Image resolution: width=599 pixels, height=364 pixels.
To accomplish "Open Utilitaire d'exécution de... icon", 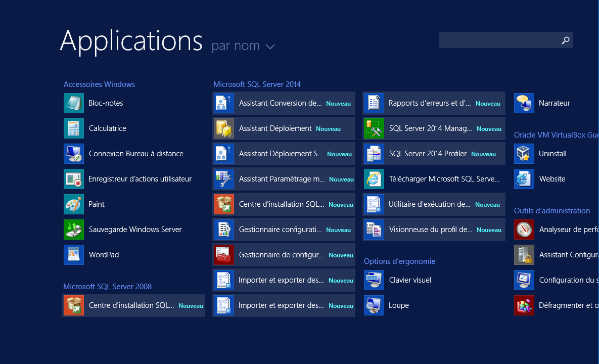I will (x=374, y=204).
